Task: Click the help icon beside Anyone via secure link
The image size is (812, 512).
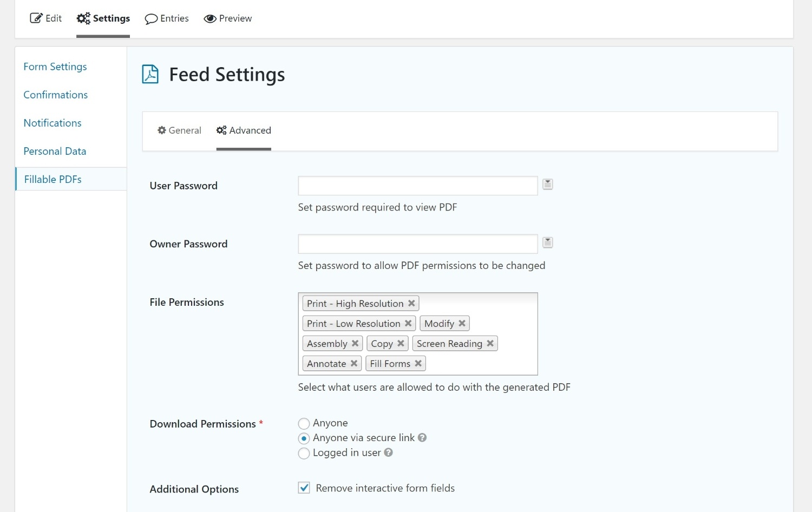Action: tap(422, 438)
